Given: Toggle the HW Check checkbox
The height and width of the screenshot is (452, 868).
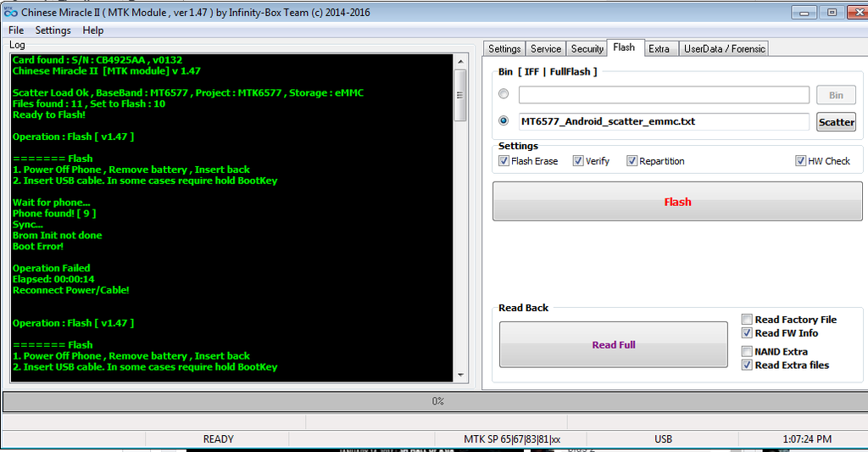Looking at the screenshot, I should (x=801, y=161).
